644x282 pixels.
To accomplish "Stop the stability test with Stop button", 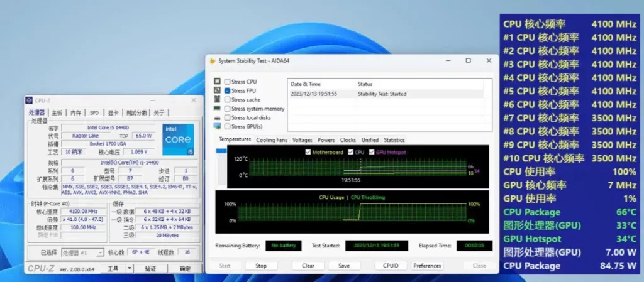I will point(261,266).
